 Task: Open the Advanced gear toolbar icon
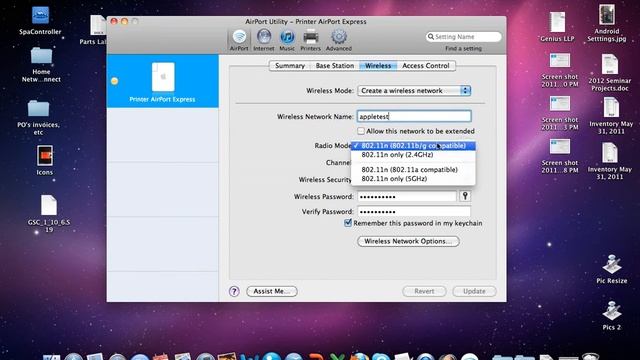338,40
